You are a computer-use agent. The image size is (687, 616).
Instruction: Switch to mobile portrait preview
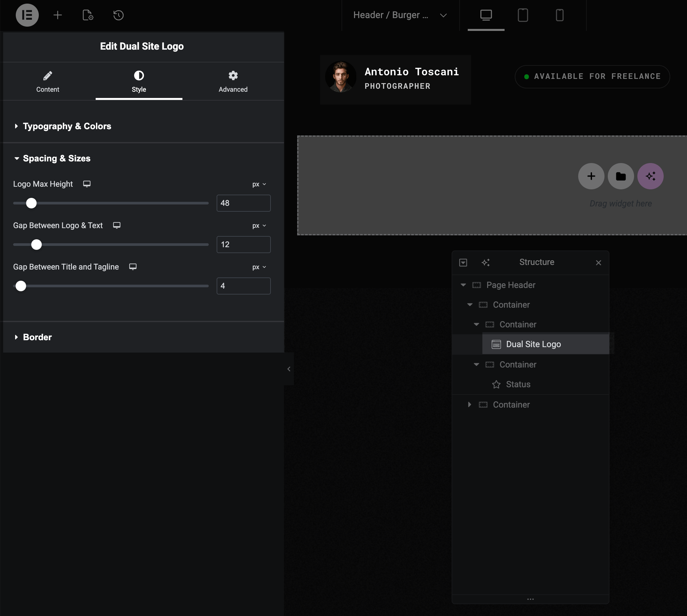(559, 15)
